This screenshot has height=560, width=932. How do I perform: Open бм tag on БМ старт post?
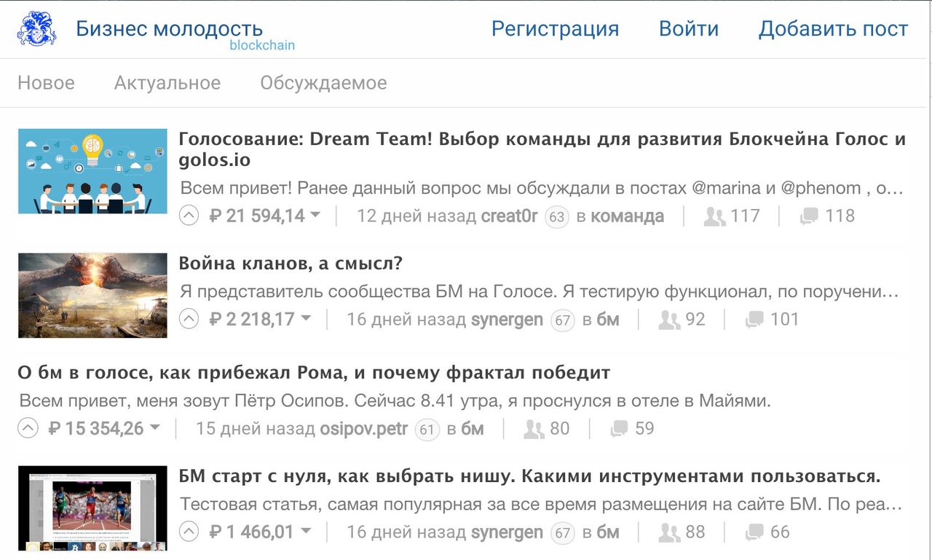(x=608, y=532)
